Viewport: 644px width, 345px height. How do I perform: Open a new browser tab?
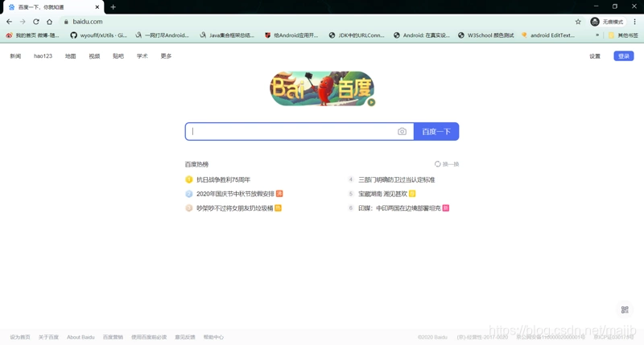(x=113, y=7)
